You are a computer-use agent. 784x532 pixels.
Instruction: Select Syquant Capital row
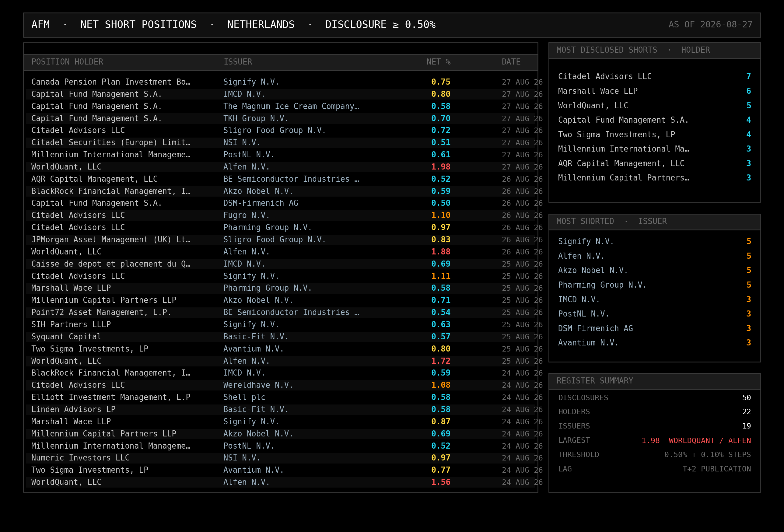click(x=281, y=337)
